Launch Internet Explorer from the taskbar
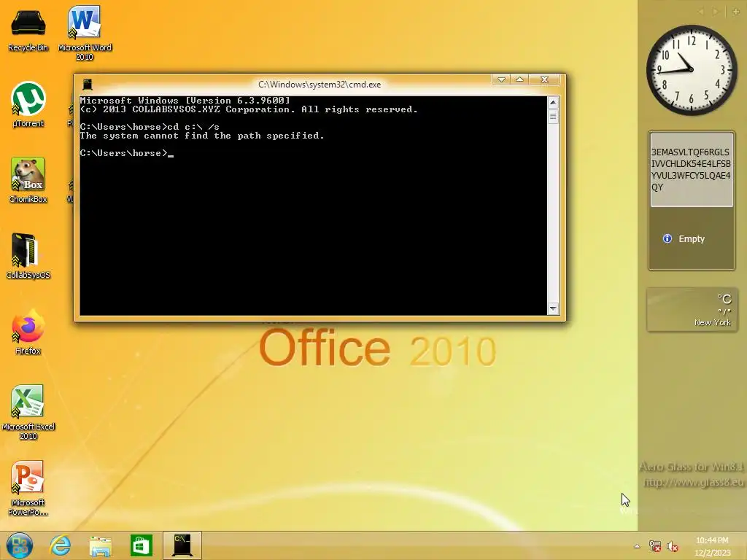Image resolution: width=747 pixels, height=560 pixels. click(x=60, y=545)
